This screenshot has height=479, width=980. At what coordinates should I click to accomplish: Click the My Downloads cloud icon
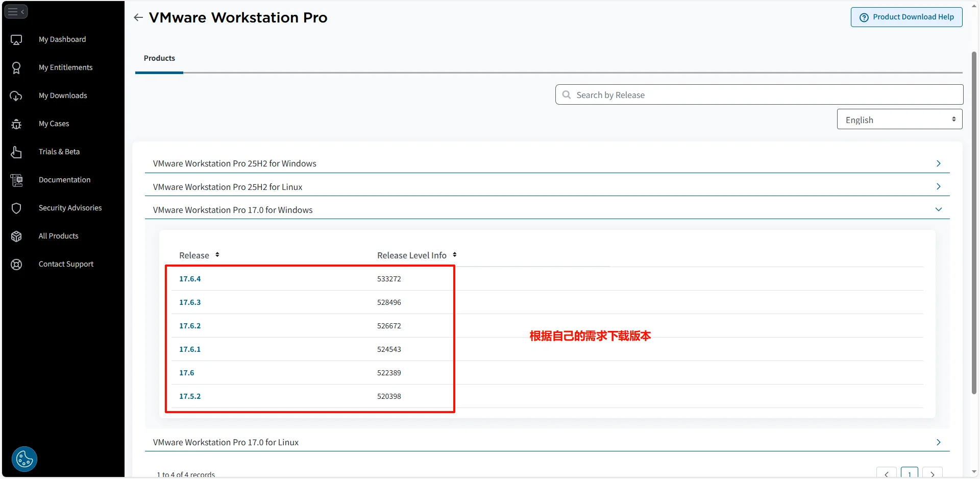coord(16,96)
